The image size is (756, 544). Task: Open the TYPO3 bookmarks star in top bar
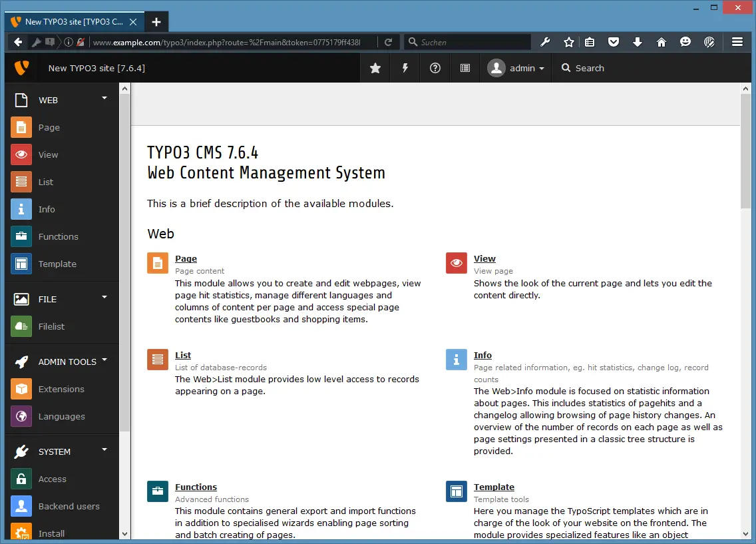point(375,68)
